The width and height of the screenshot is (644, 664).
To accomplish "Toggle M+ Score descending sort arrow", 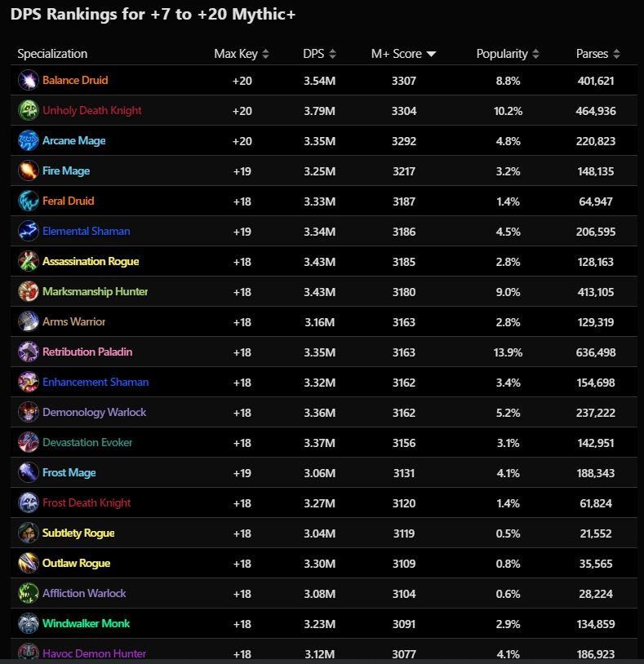I will (x=431, y=54).
